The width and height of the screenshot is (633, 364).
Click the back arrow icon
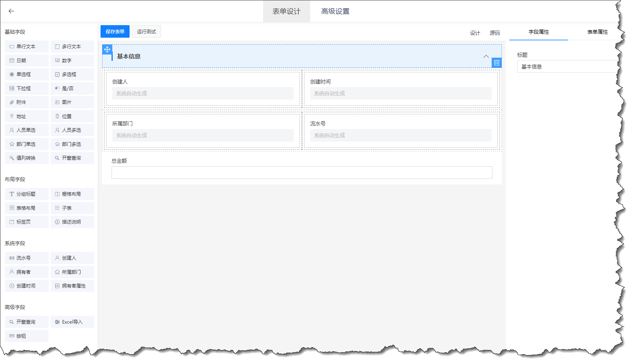(11, 11)
